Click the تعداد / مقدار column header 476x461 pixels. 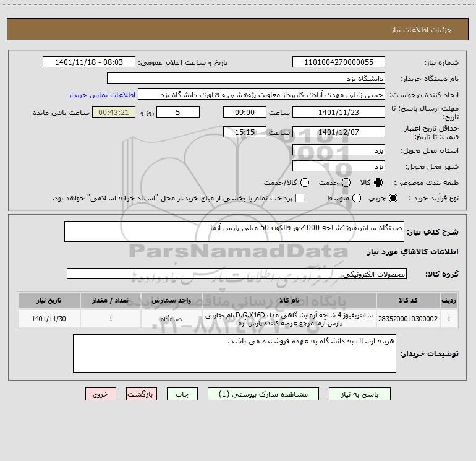(111, 300)
